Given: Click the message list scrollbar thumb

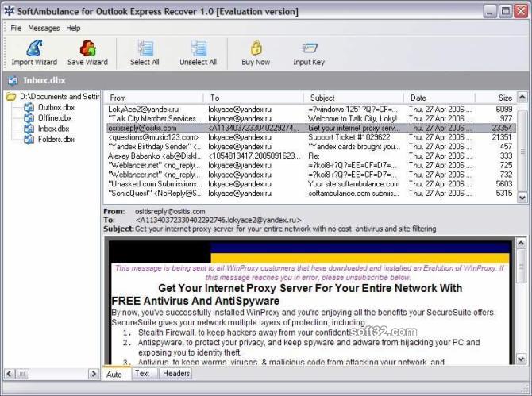Looking at the screenshot, I should [522, 152].
